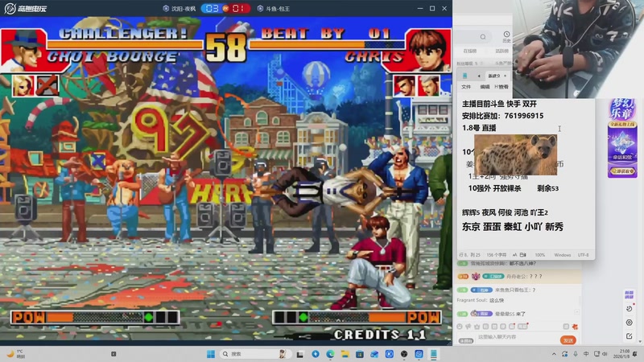Click the Notepad app icon in its title bar

tap(465, 76)
